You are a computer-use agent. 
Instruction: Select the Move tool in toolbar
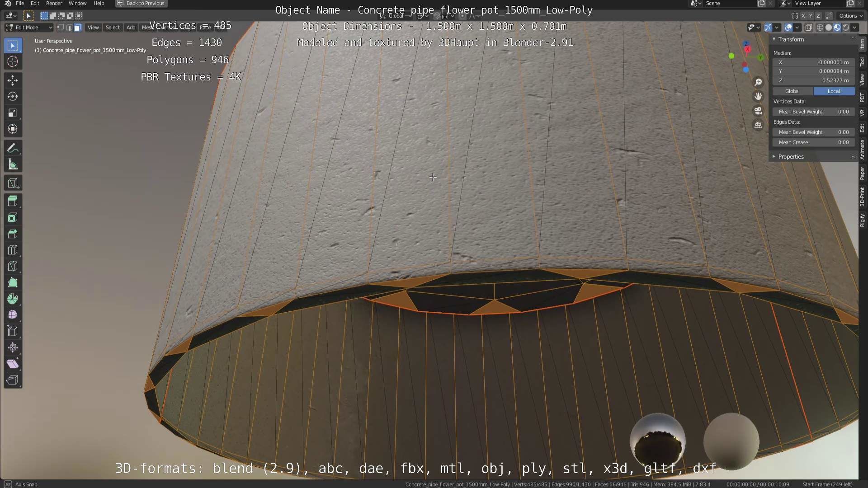[x=13, y=80]
